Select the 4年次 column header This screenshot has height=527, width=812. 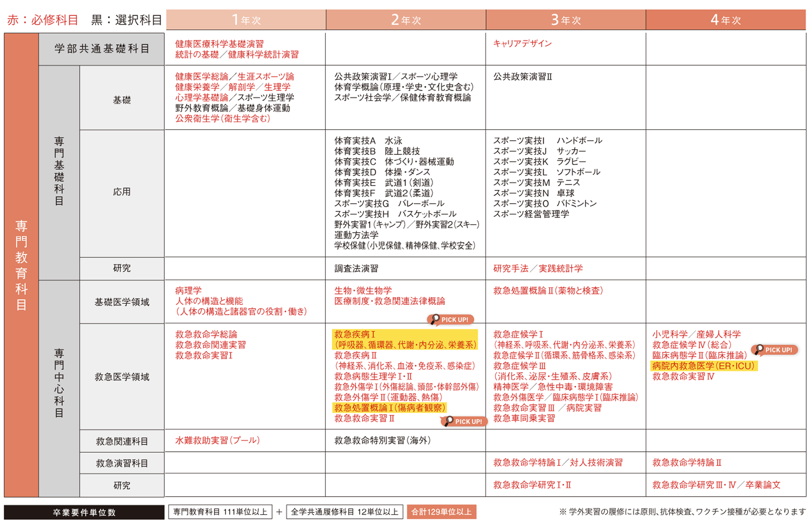[726, 20]
